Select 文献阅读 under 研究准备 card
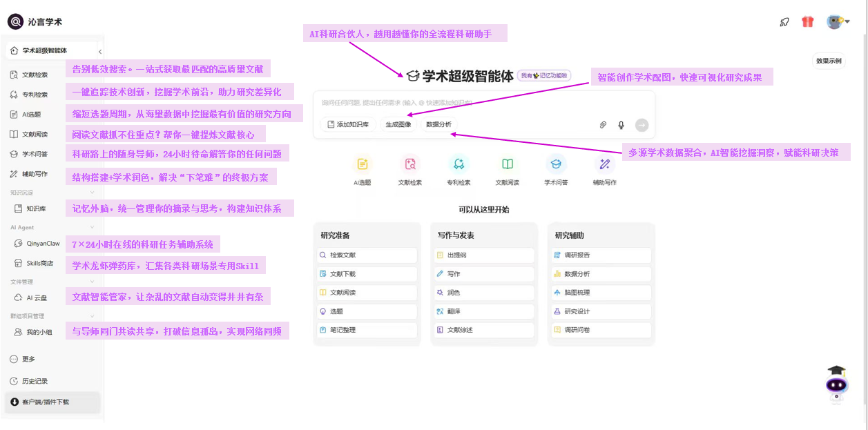This screenshot has width=868, height=430. click(x=367, y=293)
